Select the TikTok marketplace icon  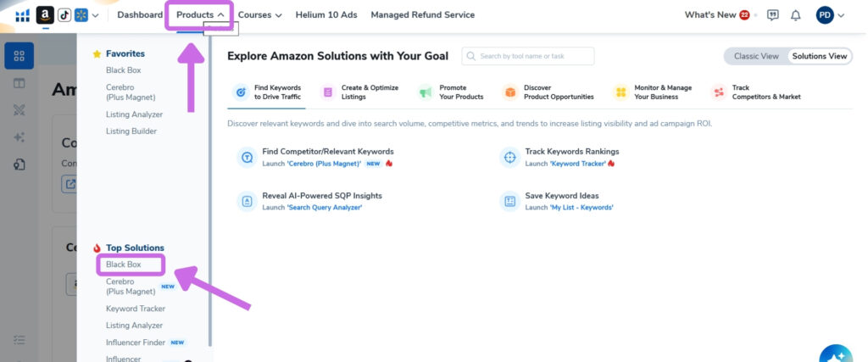click(64, 15)
